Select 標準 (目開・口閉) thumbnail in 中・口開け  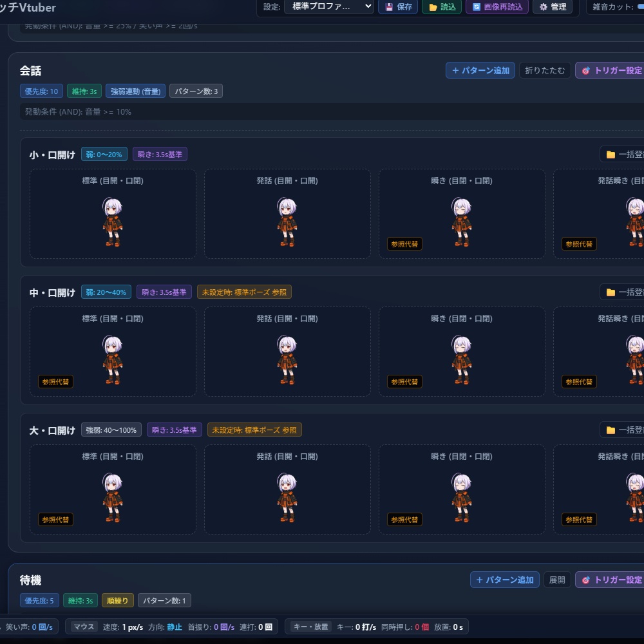[x=113, y=352]
